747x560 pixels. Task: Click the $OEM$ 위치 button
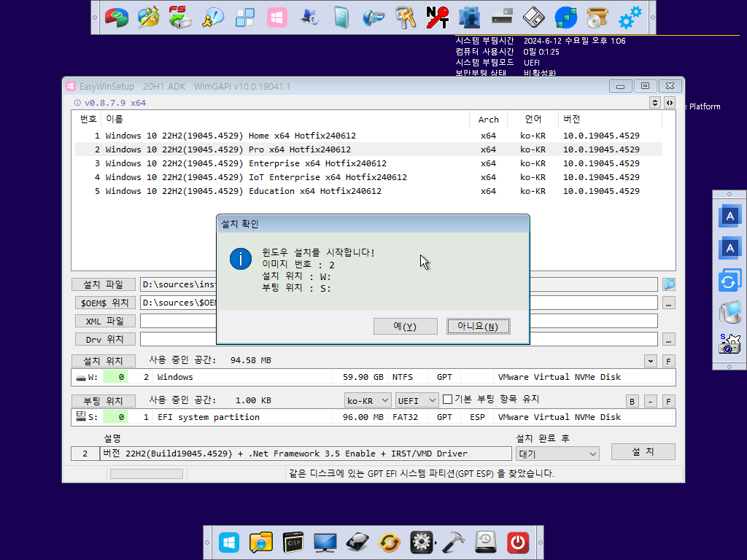pyautogui.click(x=105, y=303)
